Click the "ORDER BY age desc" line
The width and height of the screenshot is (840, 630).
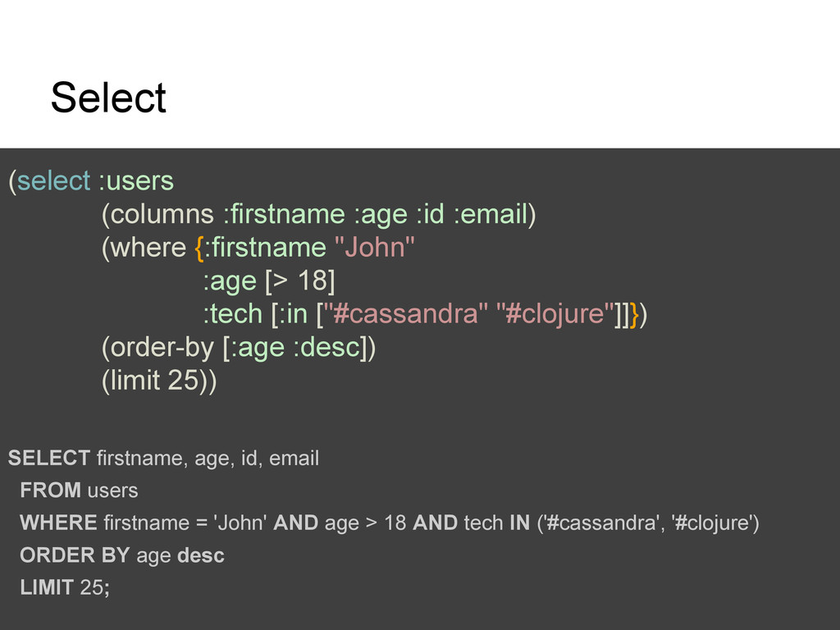tap(122, 555)
